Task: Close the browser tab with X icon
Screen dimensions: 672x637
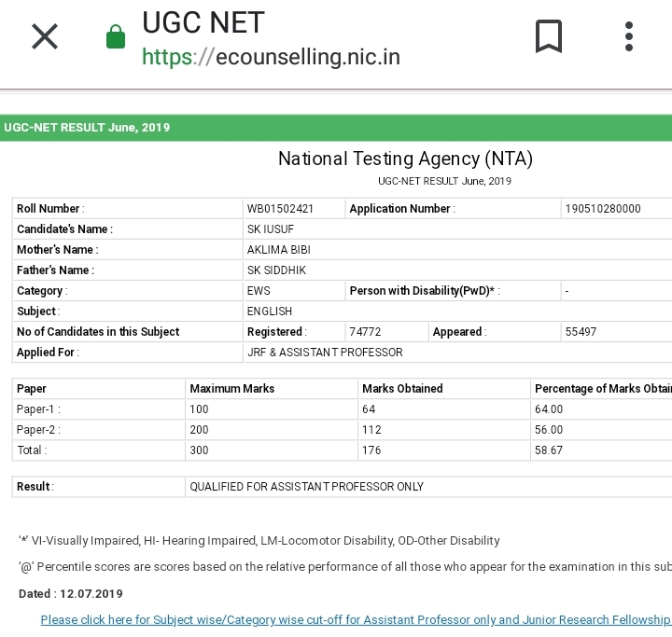Action: click(x=45, y=37)
